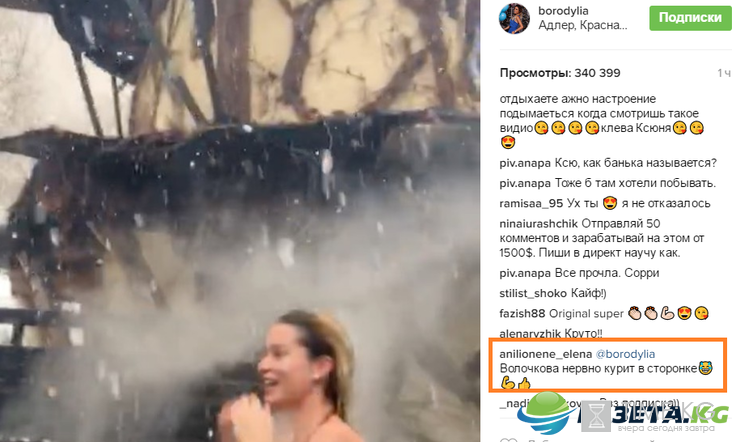Click the borodylia username link
Screen dimensions: 736x442
[x=563, y=11]
